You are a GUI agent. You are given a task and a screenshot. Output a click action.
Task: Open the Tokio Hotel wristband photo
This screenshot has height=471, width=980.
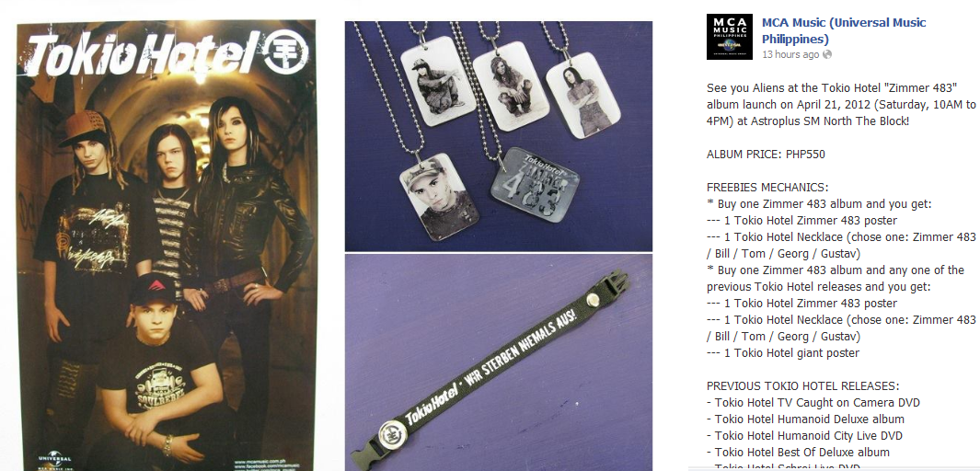498,362
